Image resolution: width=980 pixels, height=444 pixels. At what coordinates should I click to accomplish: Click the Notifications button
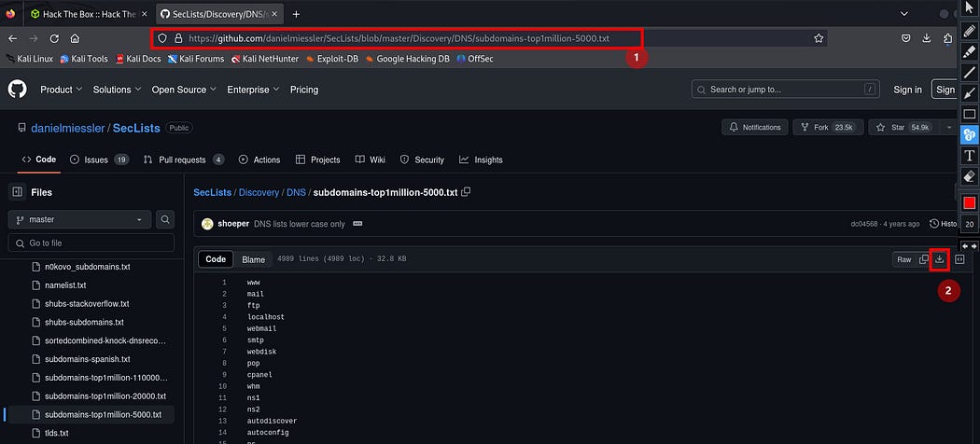(755, 128)
